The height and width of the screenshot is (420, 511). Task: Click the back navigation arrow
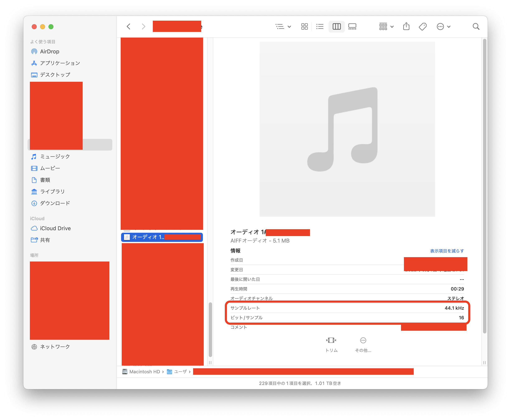(x=129, y=26)
